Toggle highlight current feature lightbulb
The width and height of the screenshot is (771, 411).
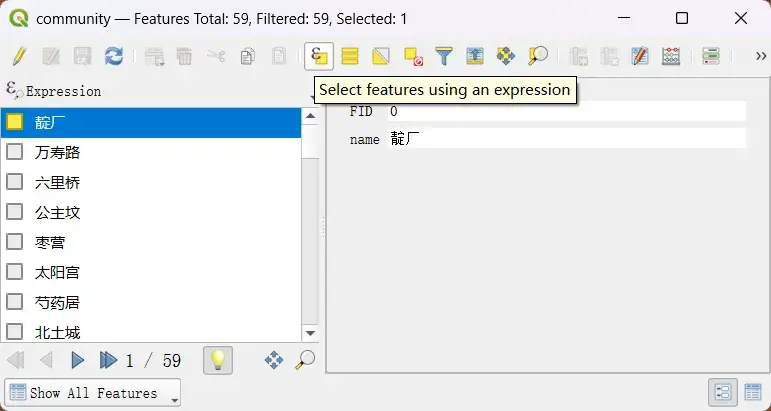coord(217,360)
